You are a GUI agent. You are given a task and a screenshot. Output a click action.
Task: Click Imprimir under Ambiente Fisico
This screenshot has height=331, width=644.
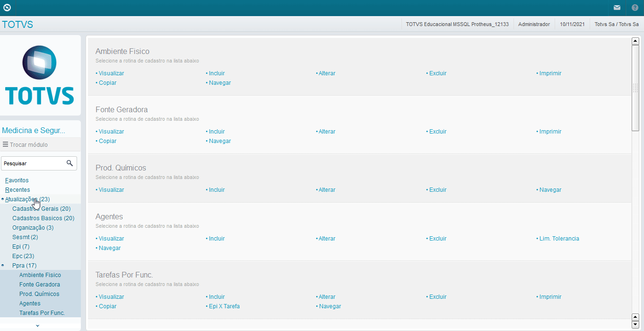coord(550,73)
